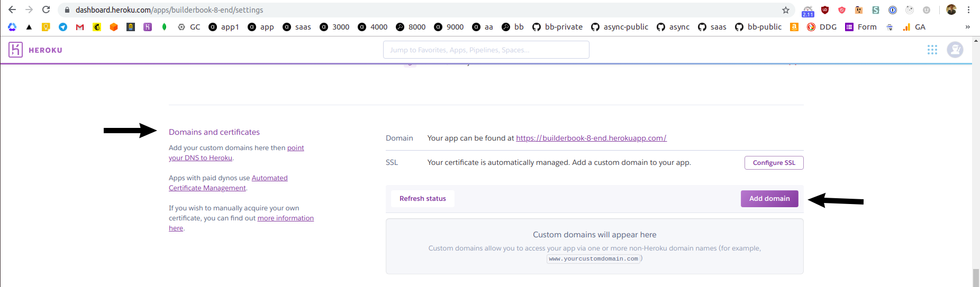Open the Telegram bookmark icon

(x=63, y=27)
